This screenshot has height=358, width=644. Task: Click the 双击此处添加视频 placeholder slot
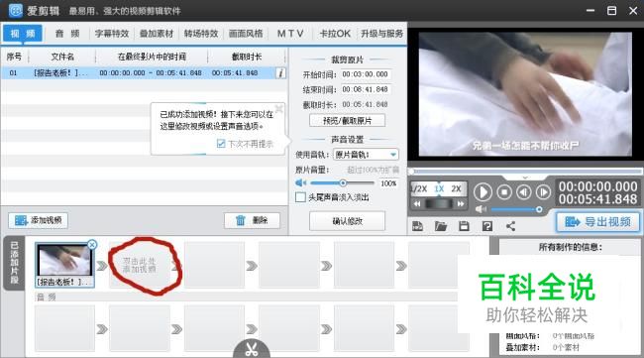pos(140,265)
